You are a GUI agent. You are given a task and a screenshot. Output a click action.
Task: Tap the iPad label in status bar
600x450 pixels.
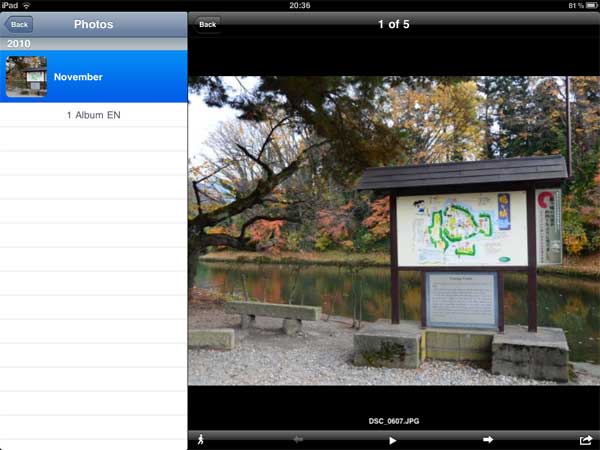(10, 5)
